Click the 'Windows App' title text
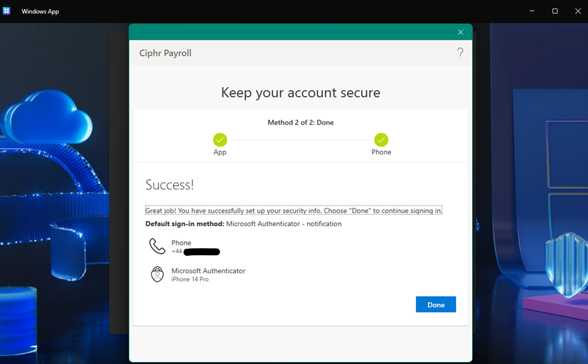This screenshot has width=588, height=364. click(40, 11)
